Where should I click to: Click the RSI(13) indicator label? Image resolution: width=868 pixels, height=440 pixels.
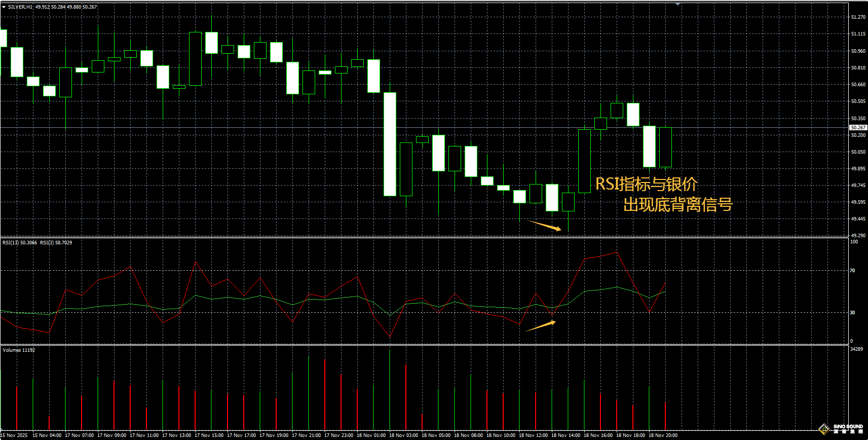[x=20, y=243]
